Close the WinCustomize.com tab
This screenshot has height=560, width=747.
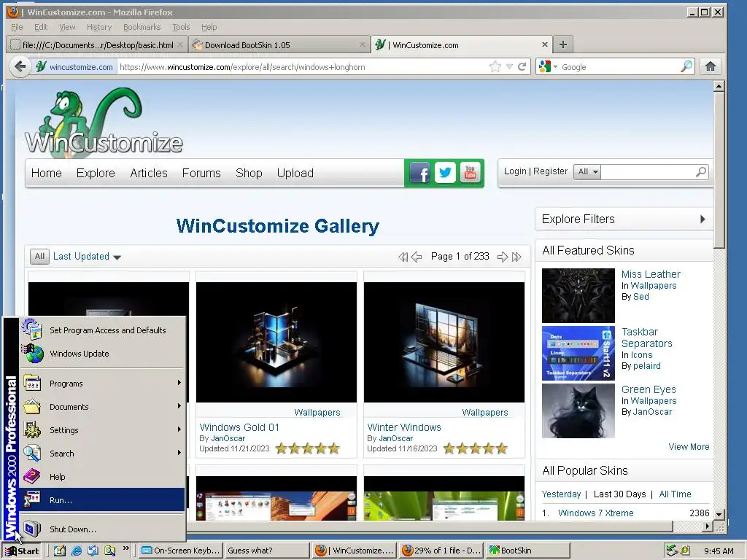[544, 44]
